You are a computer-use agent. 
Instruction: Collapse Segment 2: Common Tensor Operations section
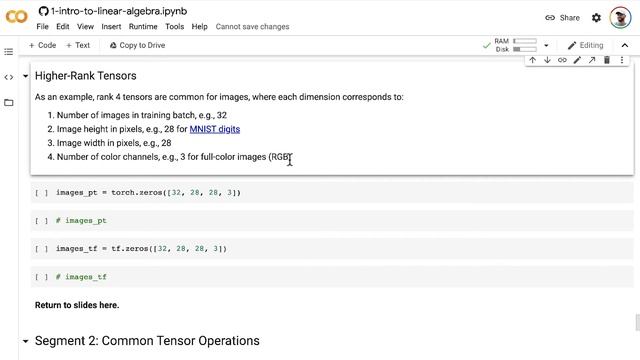pyautogui.click(x=25, y=341)
